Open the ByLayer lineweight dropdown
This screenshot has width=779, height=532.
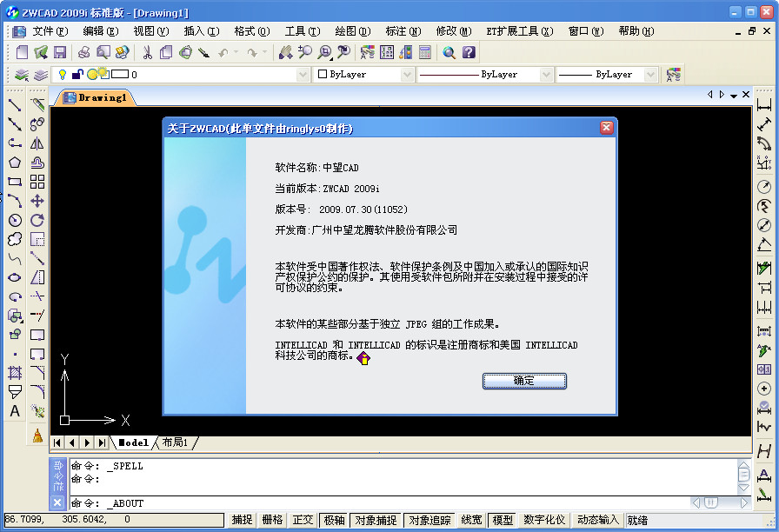(x=650, y=75)
